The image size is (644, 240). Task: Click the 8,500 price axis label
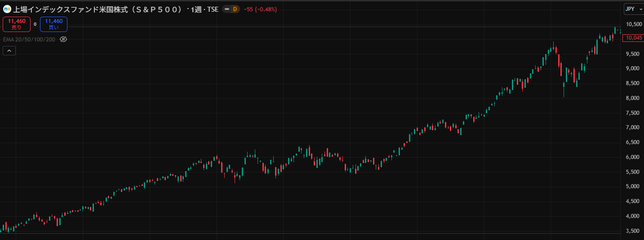point(633,83)
